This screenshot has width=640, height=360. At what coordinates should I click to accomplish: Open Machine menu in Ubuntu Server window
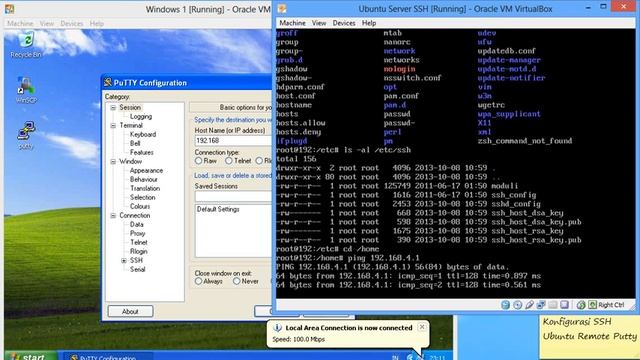click(292, 23)
